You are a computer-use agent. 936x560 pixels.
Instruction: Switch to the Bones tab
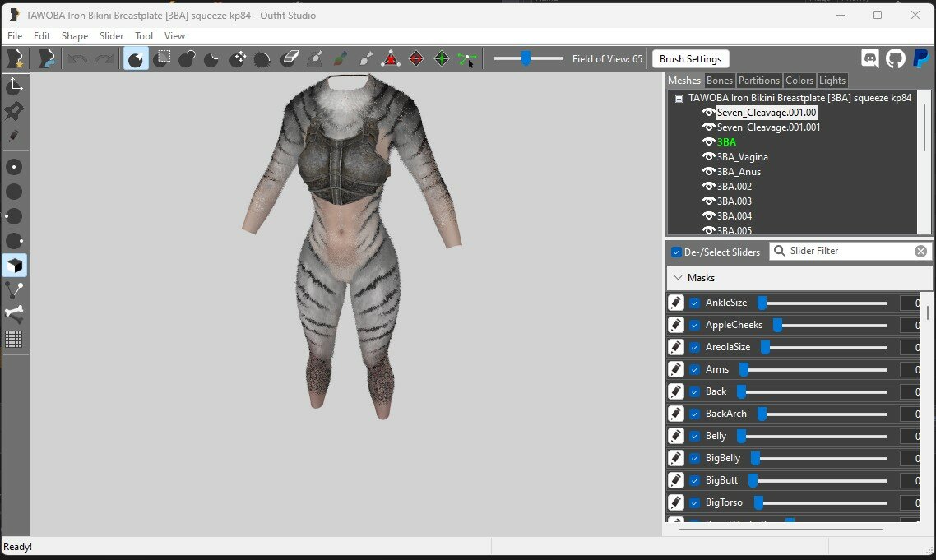point(720,80)
